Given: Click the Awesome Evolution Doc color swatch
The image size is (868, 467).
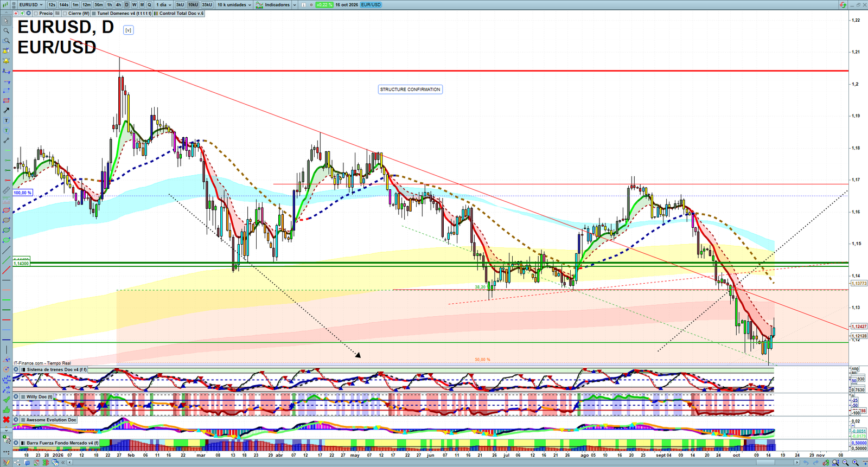Looking at the screenshot, I should (x=23, y=420).
